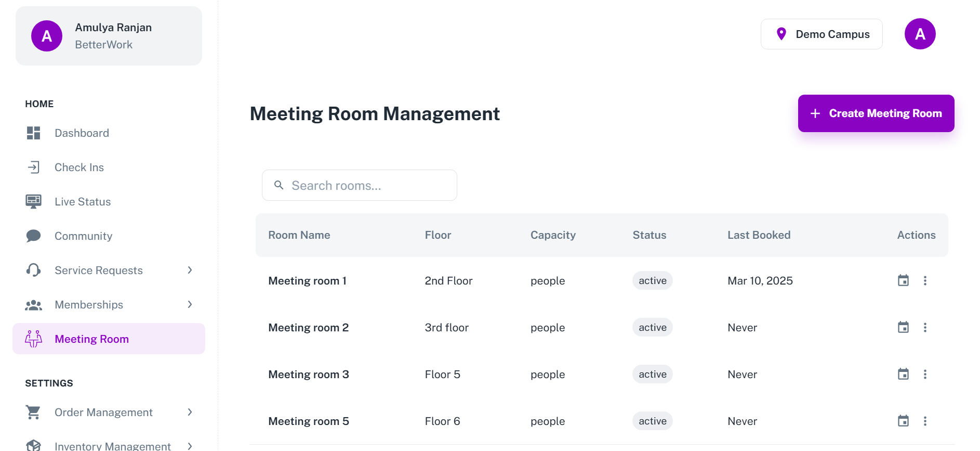Screen dimensions: 980x451
Task: Click the 2nd Floor cell
Action: 448,281
